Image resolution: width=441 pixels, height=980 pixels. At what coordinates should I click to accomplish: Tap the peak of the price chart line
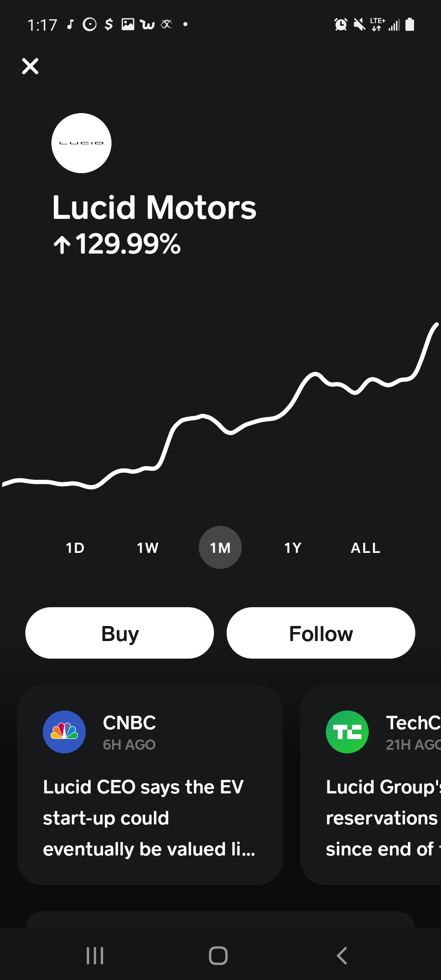point(436,325)
